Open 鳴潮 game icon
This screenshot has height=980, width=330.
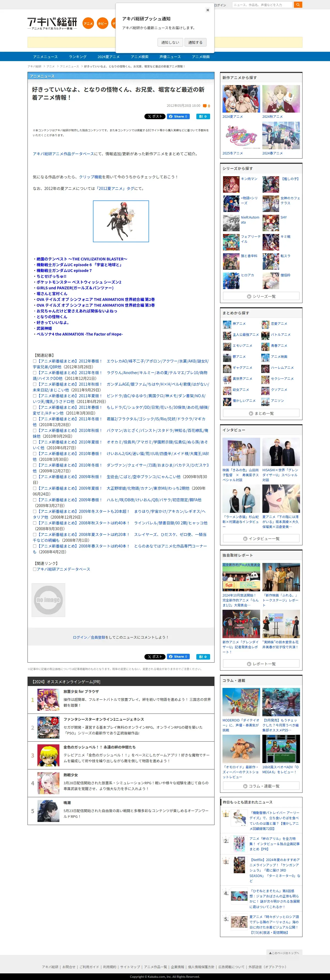(x=48, y=811)
